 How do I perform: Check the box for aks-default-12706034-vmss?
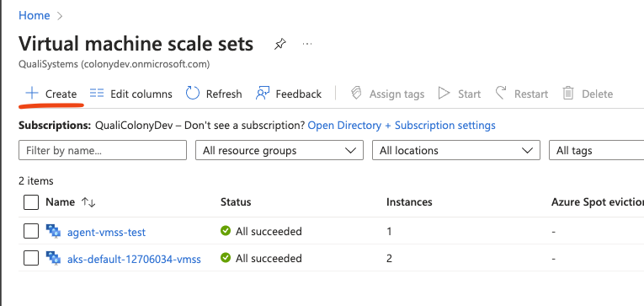click(31, 258)
